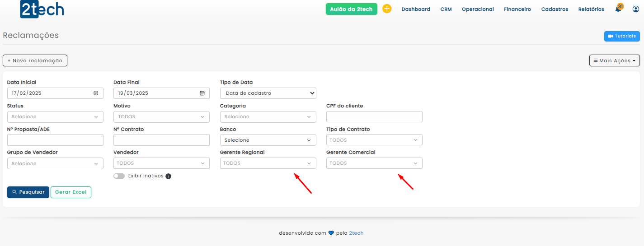Click the yellow plus icon

tap(387, 9)
